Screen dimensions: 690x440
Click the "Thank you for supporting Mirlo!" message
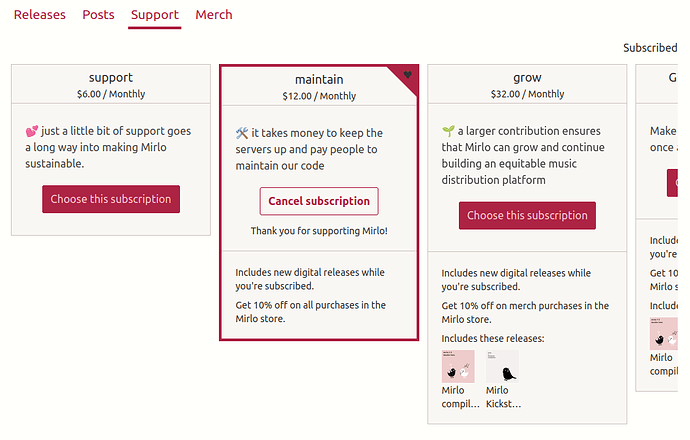(319, 231)
